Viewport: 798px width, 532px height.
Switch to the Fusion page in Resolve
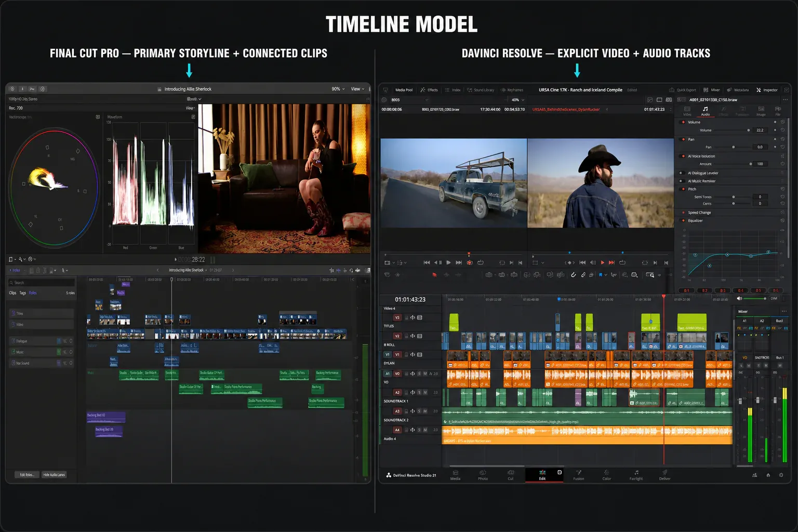coord(578,475)
